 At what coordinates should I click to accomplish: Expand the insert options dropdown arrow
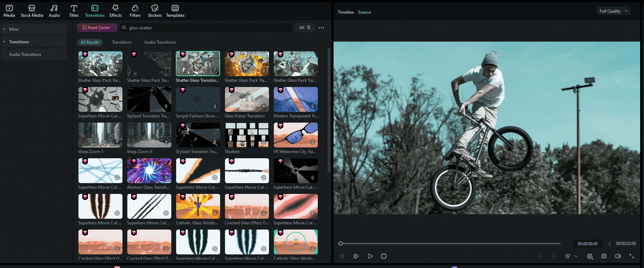click(x=576, y=256)
